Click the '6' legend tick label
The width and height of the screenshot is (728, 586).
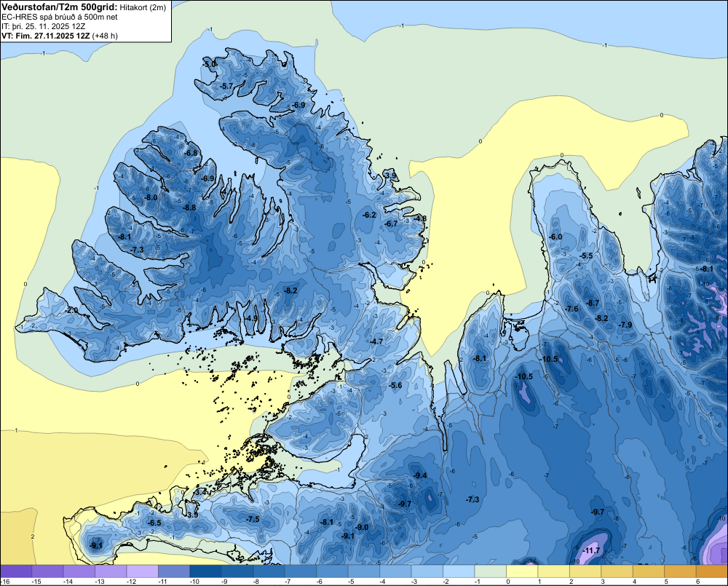[x=697, y=582]
